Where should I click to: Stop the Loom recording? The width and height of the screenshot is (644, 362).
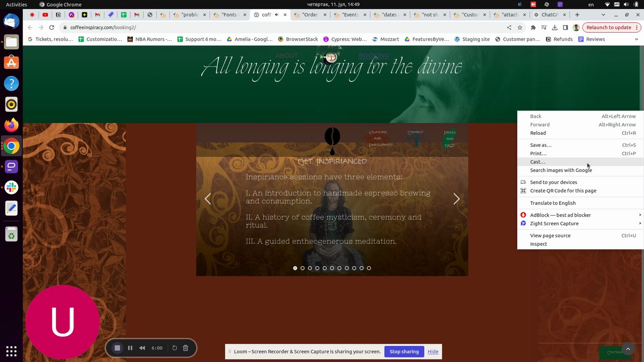[117, 348]
